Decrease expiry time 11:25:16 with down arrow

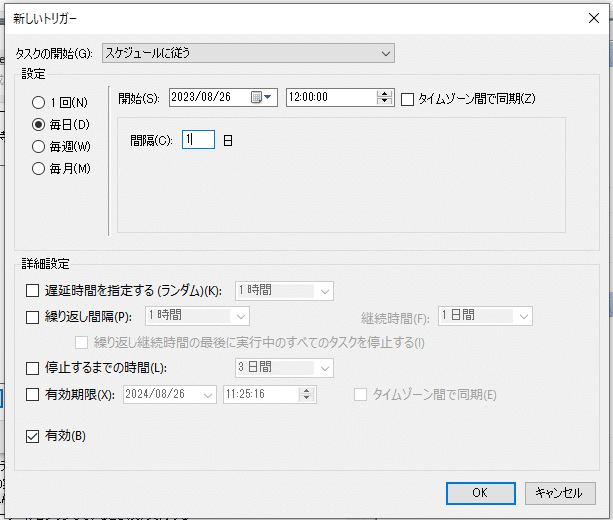click(306, 398)
